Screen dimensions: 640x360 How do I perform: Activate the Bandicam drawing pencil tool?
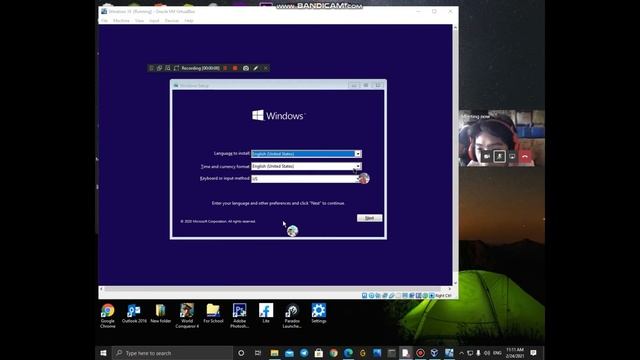click(x=256, y=68)
